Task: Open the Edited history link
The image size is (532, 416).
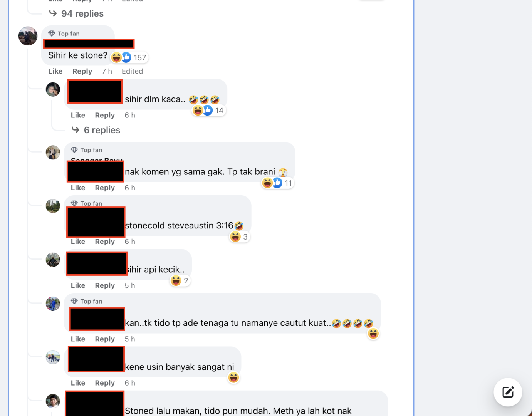Action: point(132,71)
